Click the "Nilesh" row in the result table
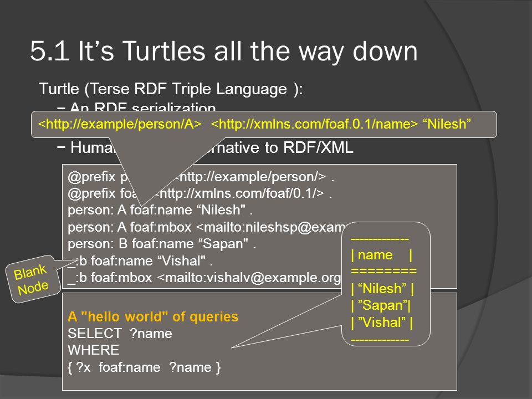The height and width of the screenshot is (399, 532). (382, 289)
